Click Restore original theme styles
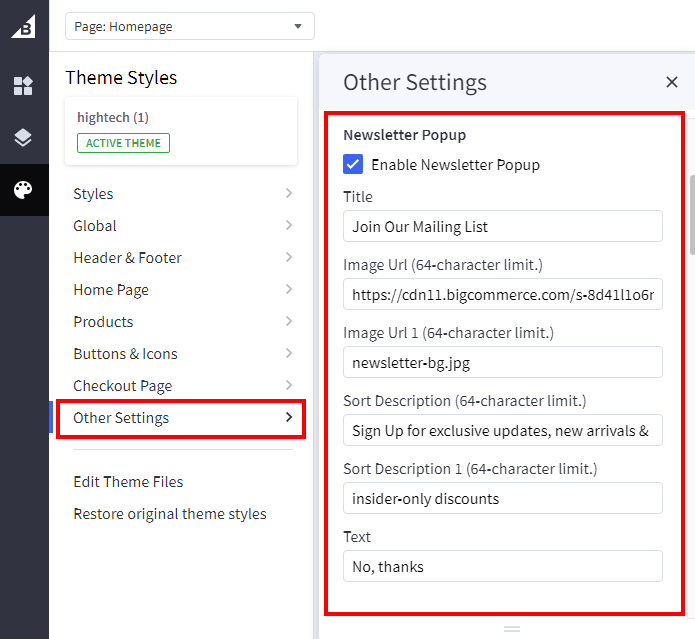The height and width of the screenshot is (639, 695). 170,514
